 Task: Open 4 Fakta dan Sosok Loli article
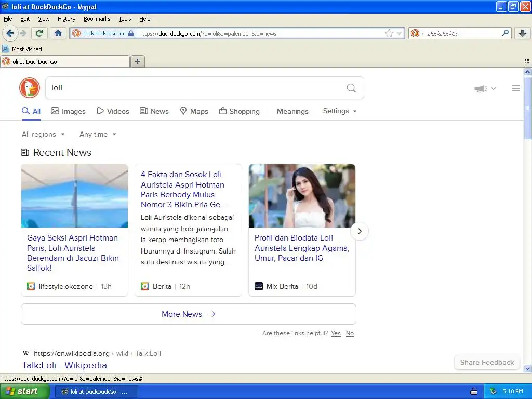[183, 189]
